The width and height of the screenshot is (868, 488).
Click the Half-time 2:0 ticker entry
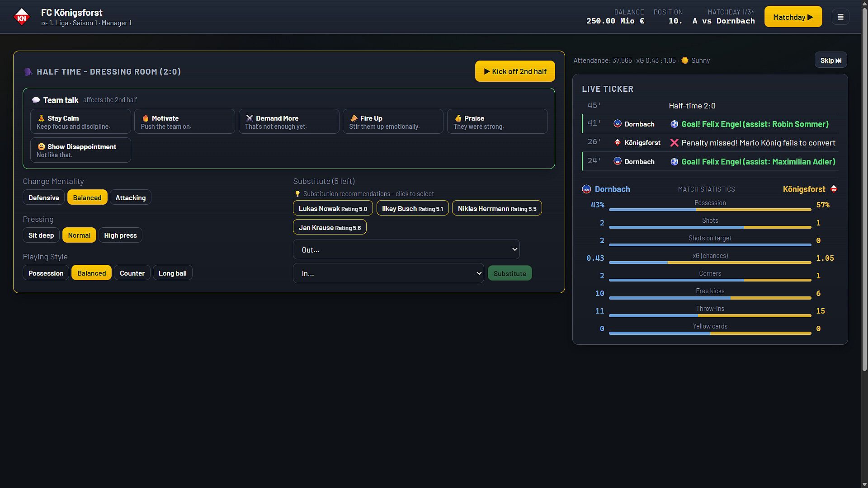pyautogui.click(x=710, y=106)
